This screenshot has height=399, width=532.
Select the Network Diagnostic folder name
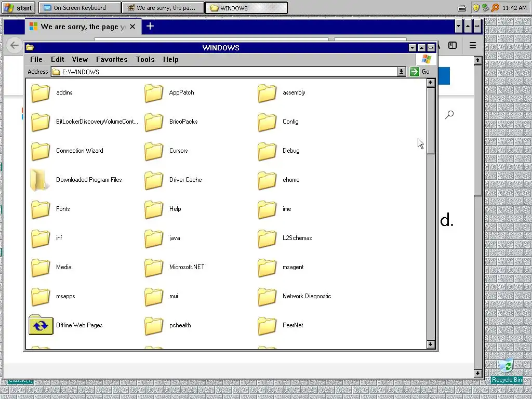[x=307, y=296]
